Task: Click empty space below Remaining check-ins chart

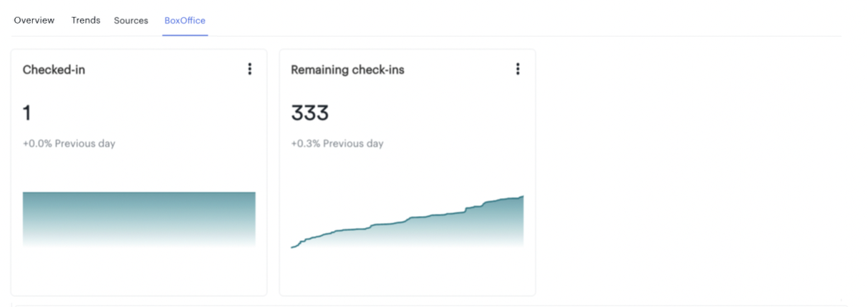Action: pos(407,273)
